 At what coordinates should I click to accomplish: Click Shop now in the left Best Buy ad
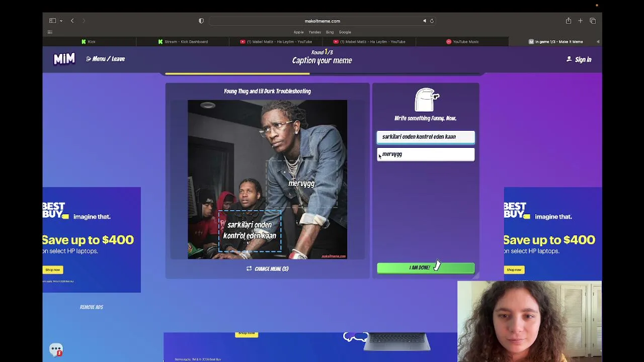pyautogui.click(x=52, y=270)
